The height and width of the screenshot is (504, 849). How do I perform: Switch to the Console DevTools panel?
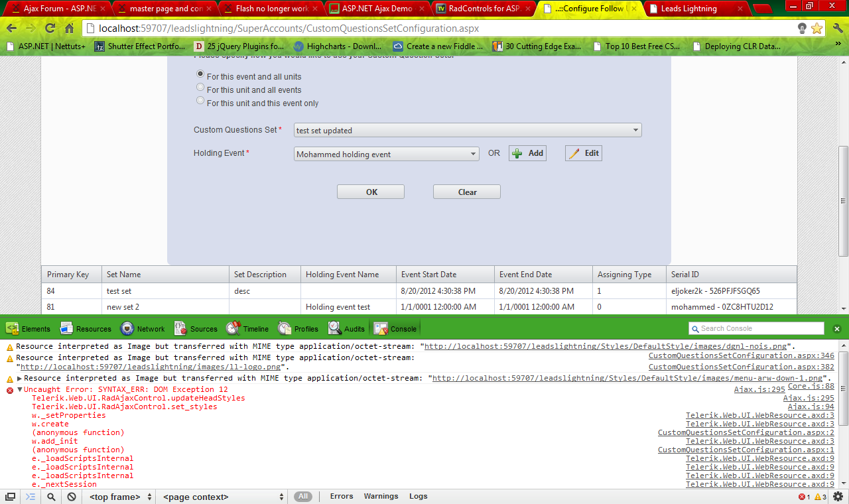click(x=396, y=328)
